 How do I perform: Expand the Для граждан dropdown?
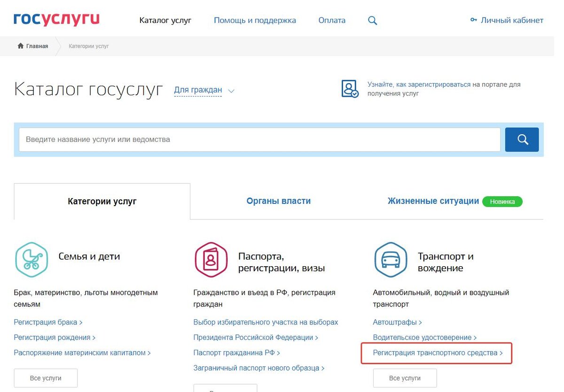198,90
